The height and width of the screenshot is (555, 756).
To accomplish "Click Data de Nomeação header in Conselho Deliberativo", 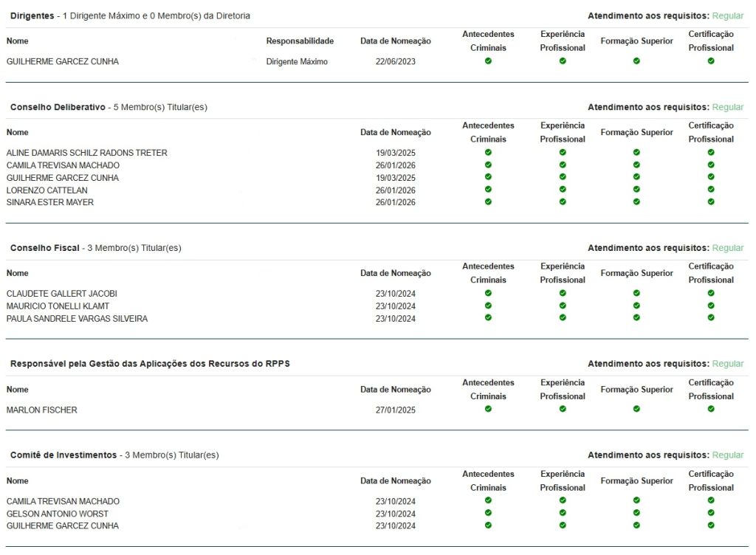I will click(395, 133).
